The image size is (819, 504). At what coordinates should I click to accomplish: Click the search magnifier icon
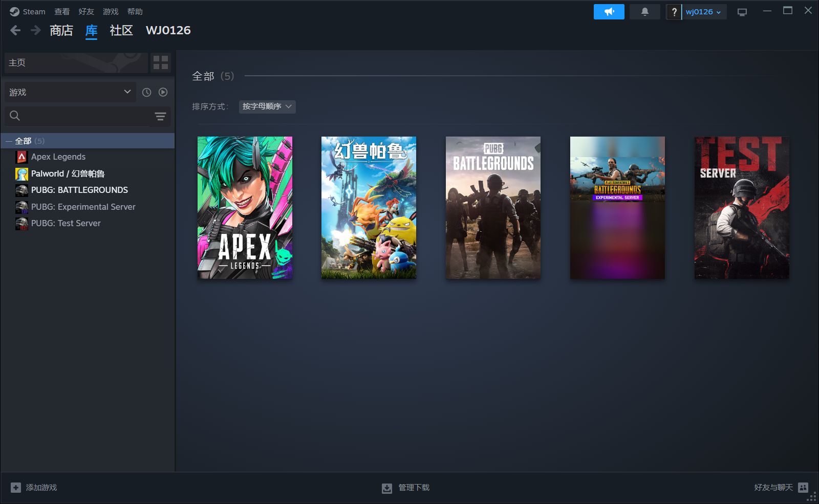point(15,116)
